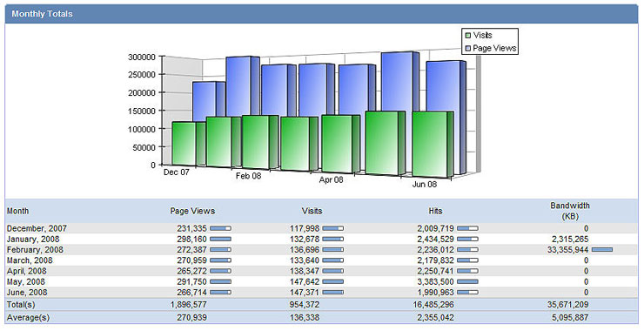Image resolution: width=644 pixels, height=331 pixels.
Task: Click the Visits legend label
Action: coord(483,36)
